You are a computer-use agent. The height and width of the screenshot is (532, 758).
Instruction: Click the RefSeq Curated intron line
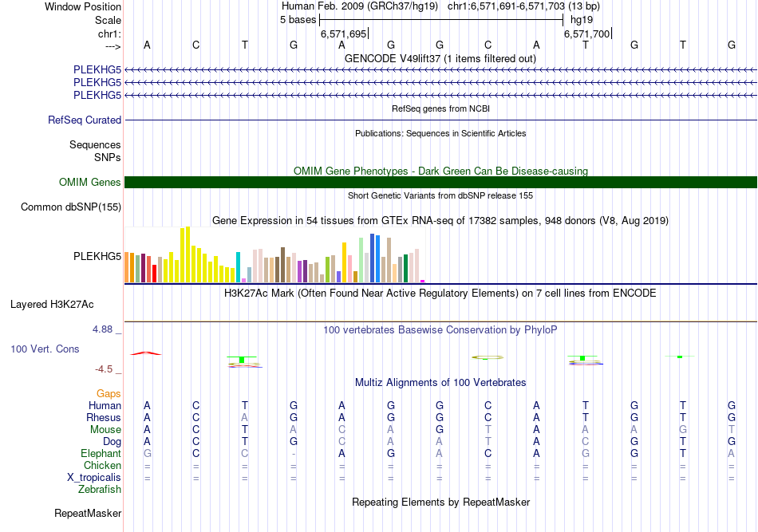pyautogui.click(x=441, y=120)
